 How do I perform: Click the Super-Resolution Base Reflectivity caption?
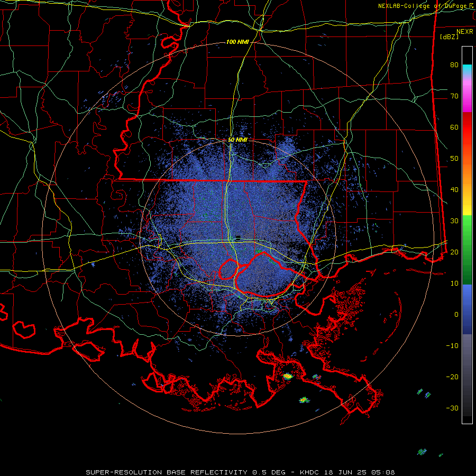[240, 472]
